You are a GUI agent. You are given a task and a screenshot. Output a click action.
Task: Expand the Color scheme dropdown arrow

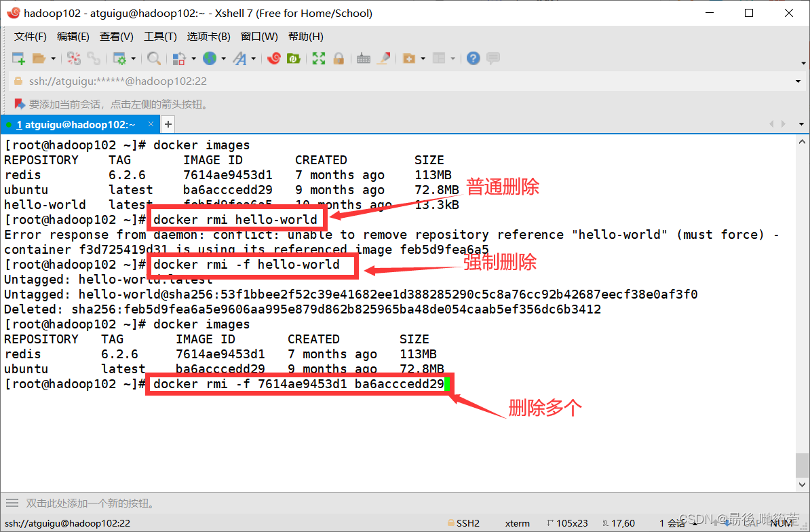[194, 58]
